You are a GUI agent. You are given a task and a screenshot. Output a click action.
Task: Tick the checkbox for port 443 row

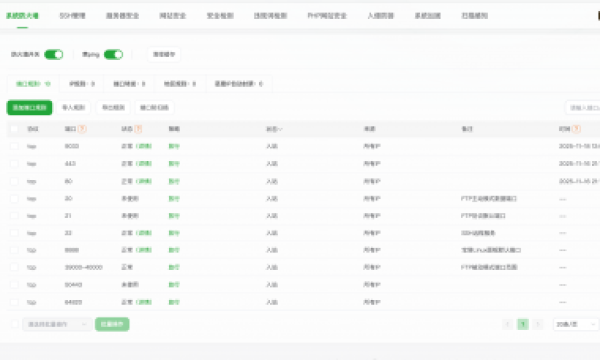coord(14,164)
